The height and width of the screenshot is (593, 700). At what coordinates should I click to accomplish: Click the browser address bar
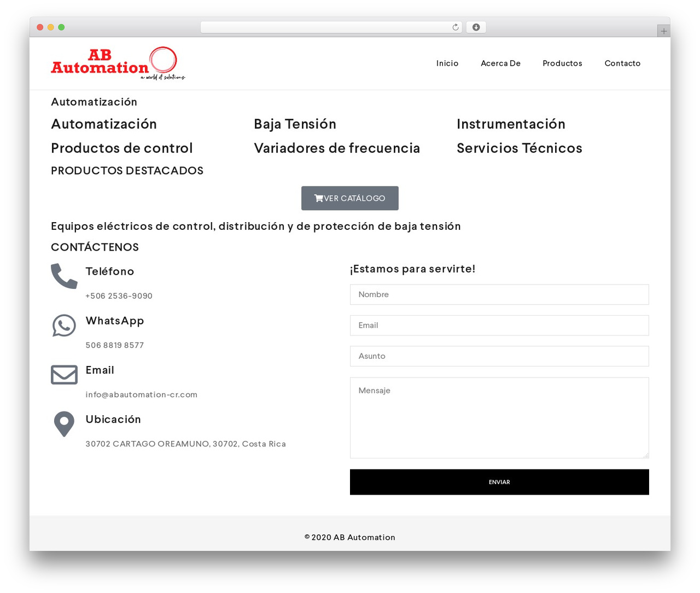tap(331, 27)
